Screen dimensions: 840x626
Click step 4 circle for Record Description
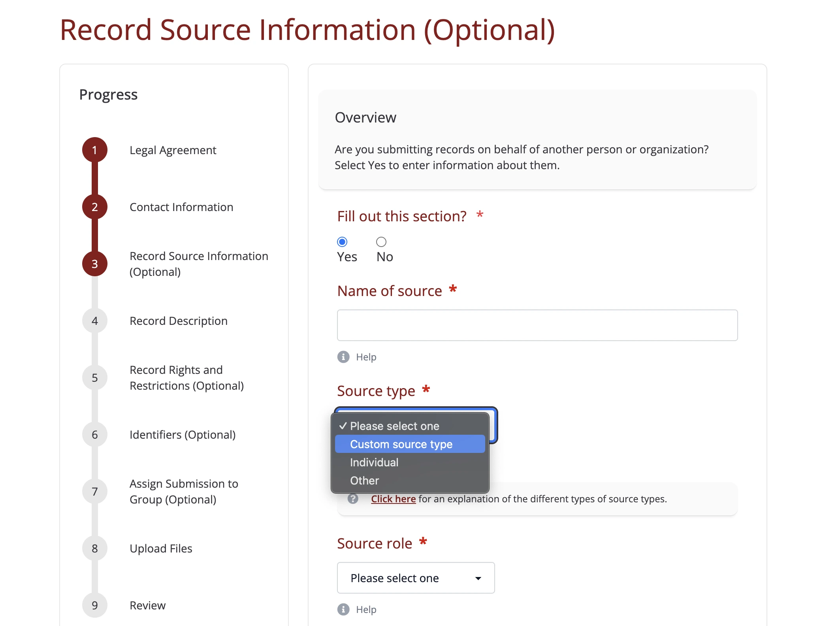pyautogui.click(x=95, y=321)
